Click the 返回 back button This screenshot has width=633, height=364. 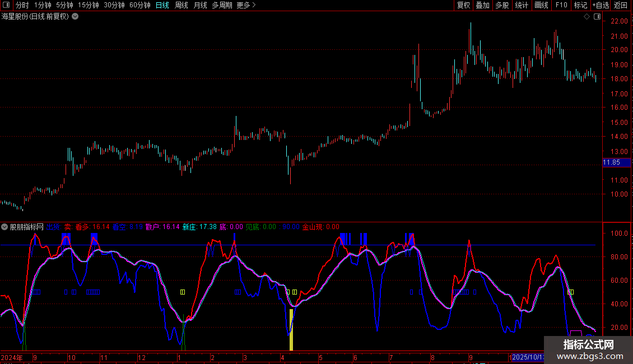tap(621, 5)
